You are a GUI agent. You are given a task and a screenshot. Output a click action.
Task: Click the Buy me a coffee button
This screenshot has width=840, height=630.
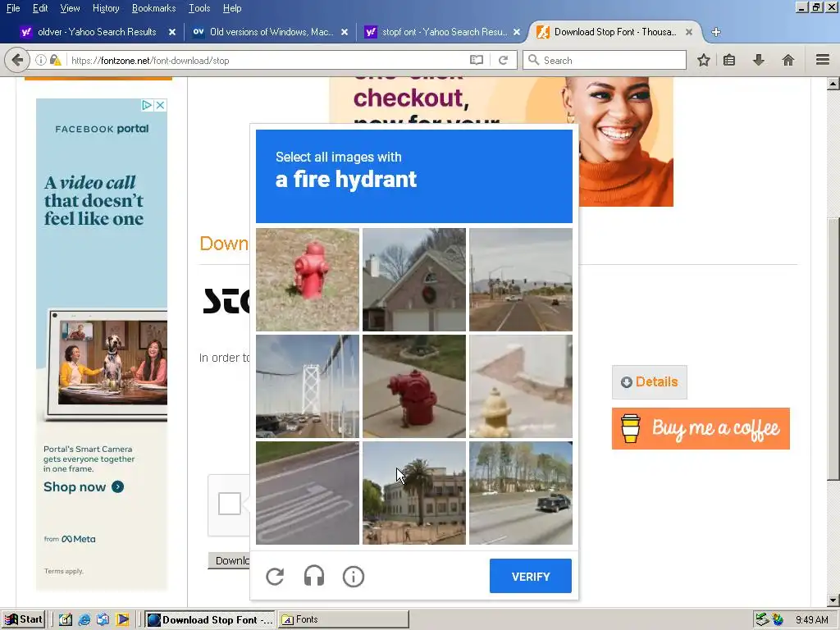(701, 428)
